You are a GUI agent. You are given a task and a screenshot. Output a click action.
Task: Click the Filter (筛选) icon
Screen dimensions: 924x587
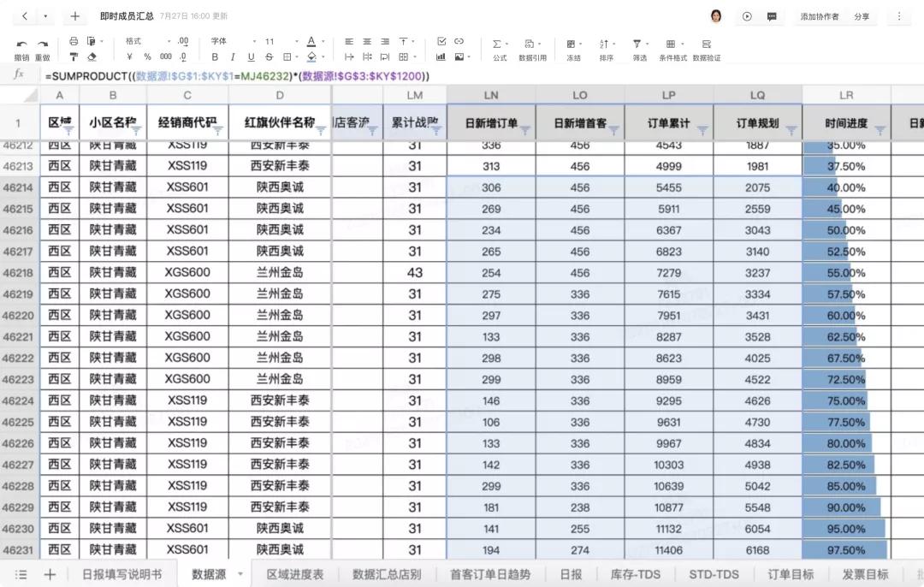click(x=637, y=44)
